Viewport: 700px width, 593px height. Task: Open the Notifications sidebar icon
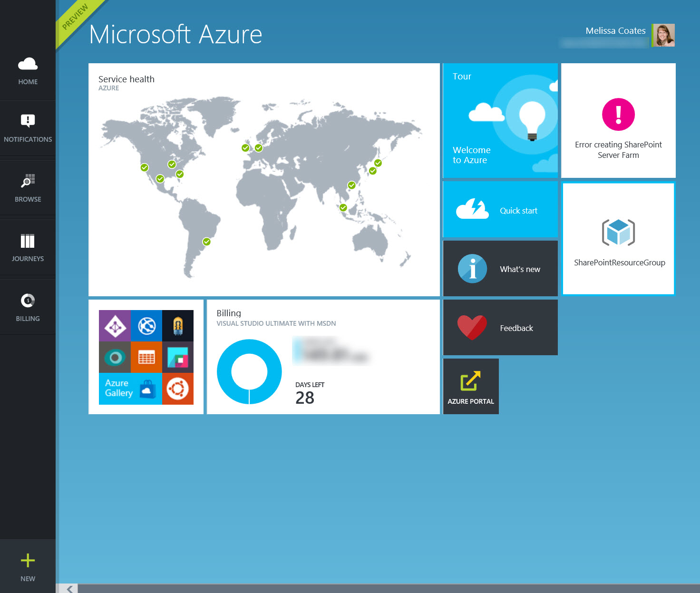pyautogui.click(x=28, y=121)
